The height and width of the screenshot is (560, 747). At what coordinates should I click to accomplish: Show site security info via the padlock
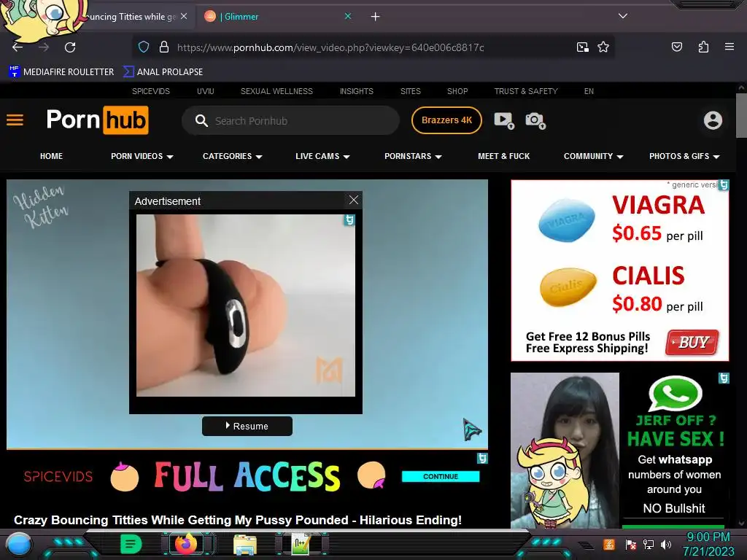164,47
